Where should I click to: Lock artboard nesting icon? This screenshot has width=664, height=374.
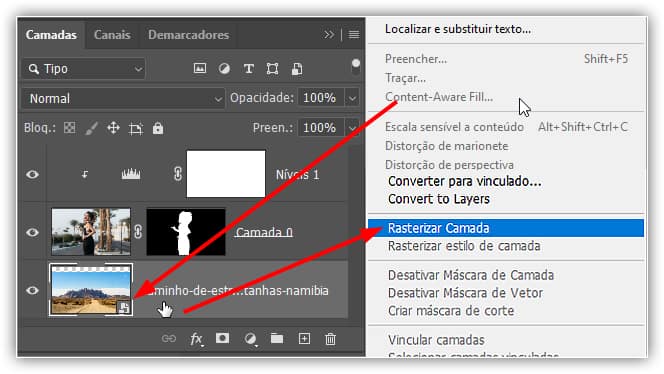(136, 128)
